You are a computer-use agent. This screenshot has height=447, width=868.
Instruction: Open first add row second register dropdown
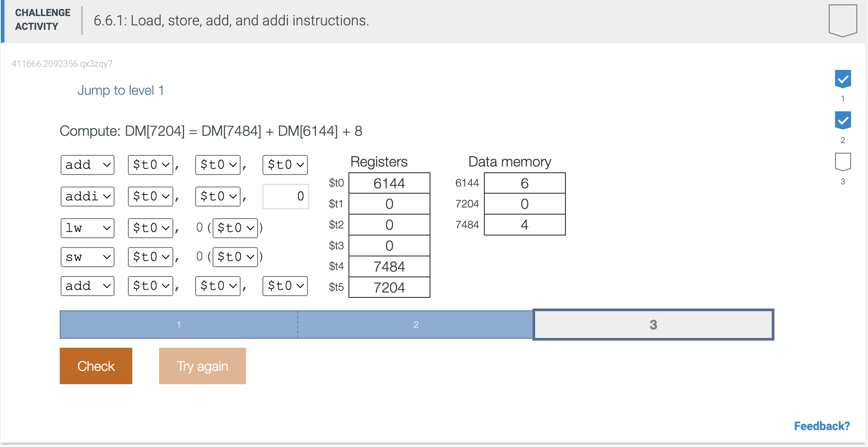coord(218,165)
